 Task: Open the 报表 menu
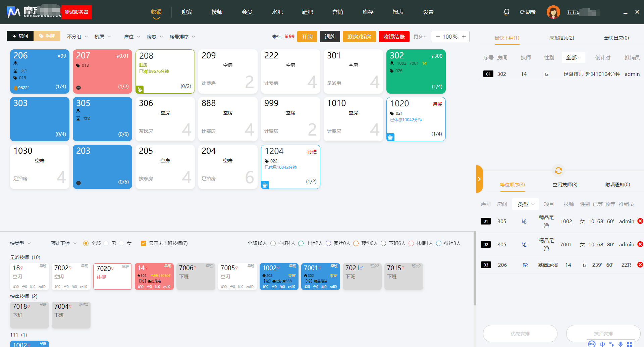pos(398,12)
